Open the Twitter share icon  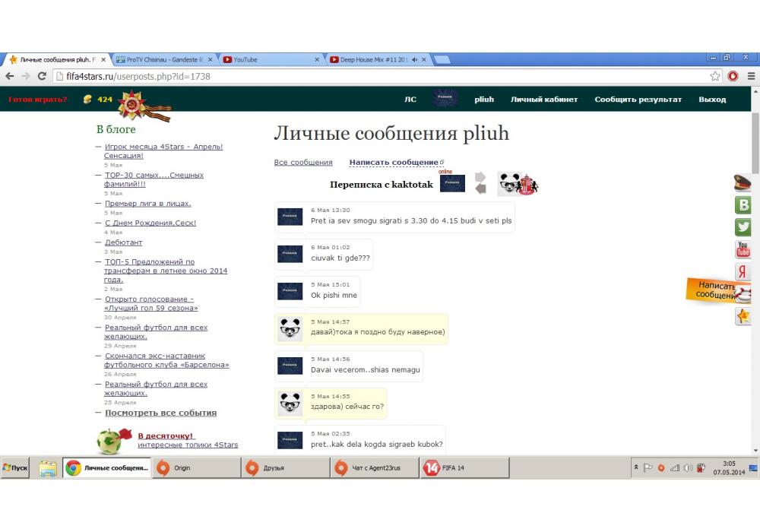click(743, 227)
